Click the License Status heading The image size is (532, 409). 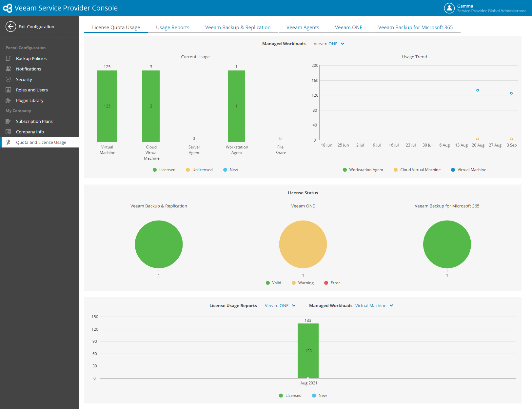(303, 193)
